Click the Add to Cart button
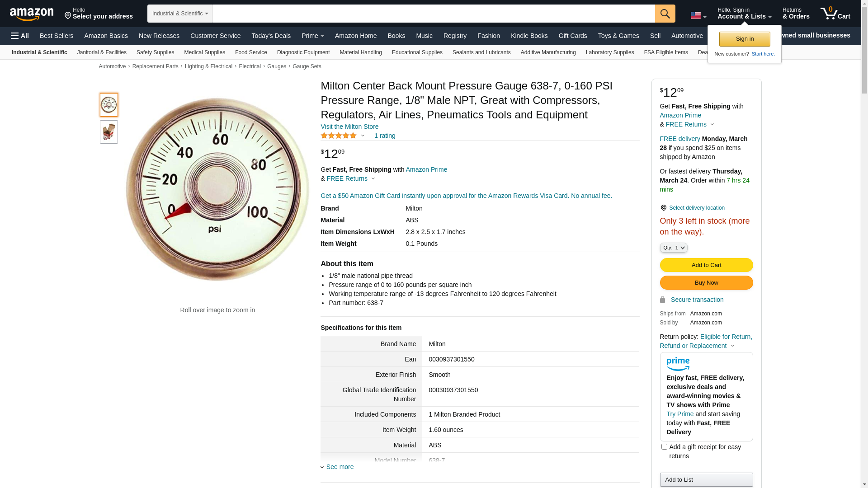 coord(706,265)
